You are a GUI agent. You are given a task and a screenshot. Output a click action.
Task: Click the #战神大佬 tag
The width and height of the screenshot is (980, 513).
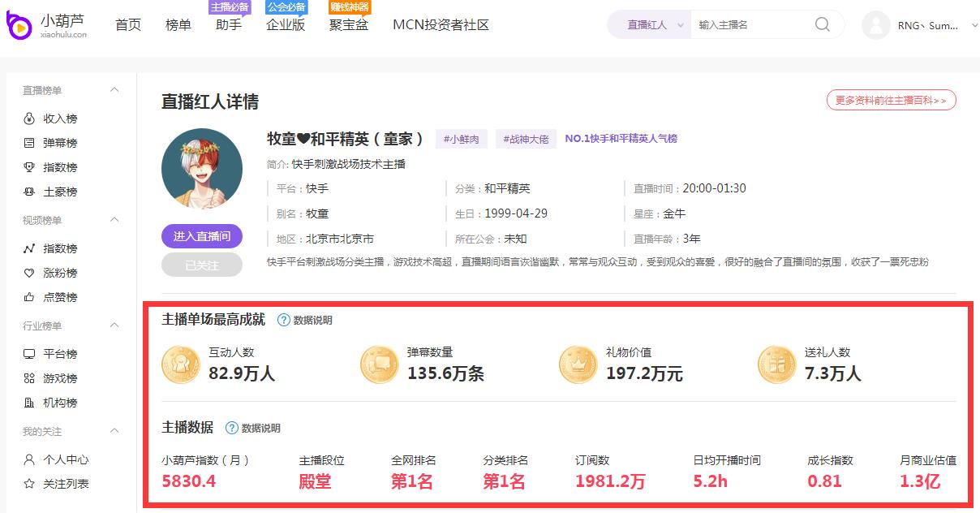525,139
